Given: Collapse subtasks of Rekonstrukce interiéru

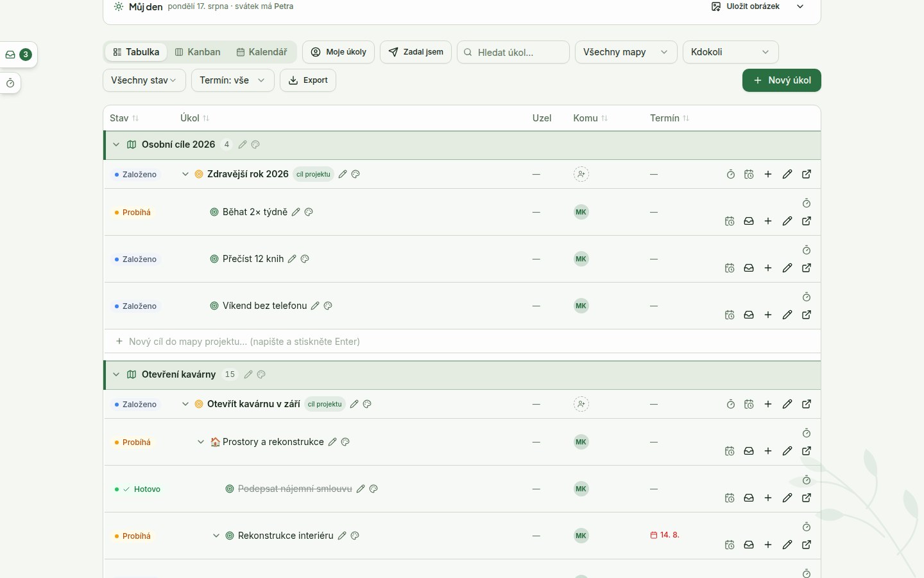Looking at the screenshot, I should point(216,536).
